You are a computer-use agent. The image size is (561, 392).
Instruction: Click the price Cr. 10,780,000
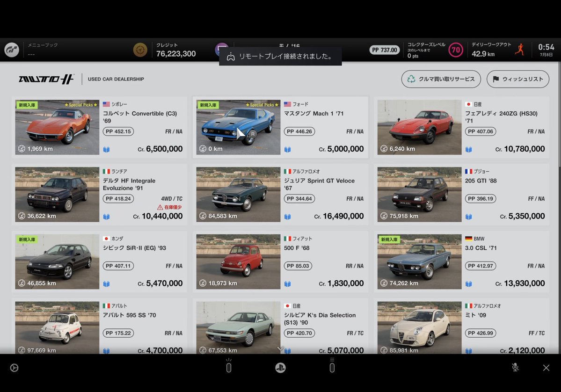(x=520, y=149)
